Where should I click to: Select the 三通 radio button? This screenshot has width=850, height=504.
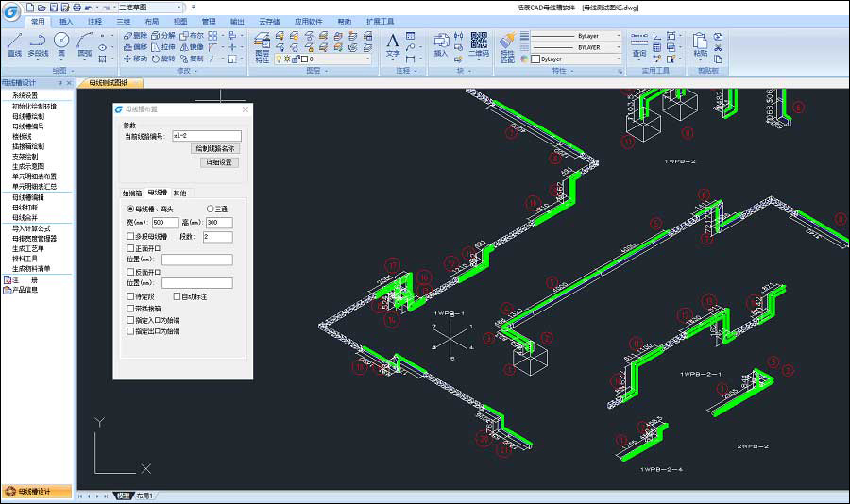(x=211, y=209)
